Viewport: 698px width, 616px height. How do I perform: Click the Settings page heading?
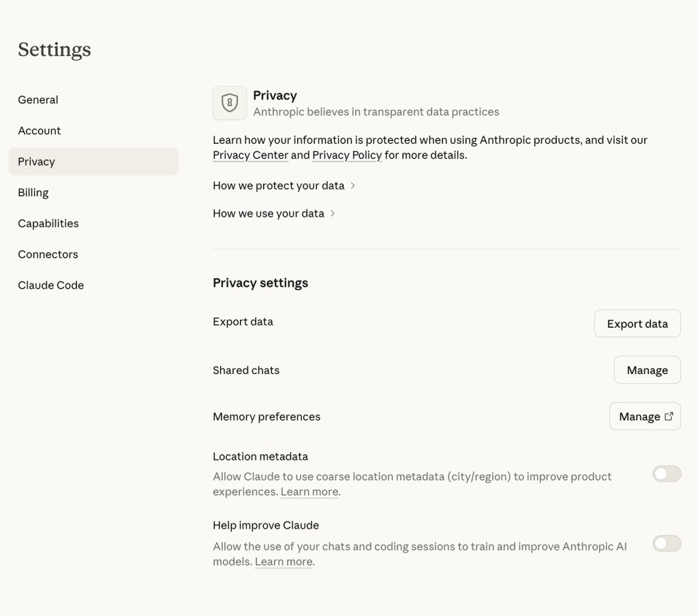pyautogui.click(x=55, y=50)
